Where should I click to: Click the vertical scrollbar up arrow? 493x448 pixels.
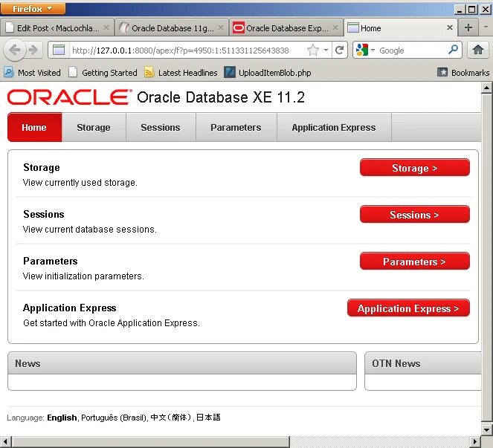[486, 88]
